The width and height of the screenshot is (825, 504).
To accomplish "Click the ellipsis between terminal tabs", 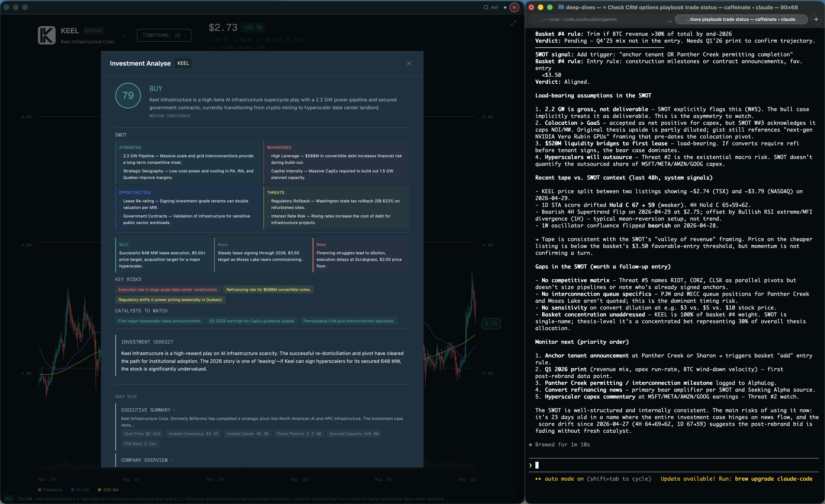I will tap(670, 20).
